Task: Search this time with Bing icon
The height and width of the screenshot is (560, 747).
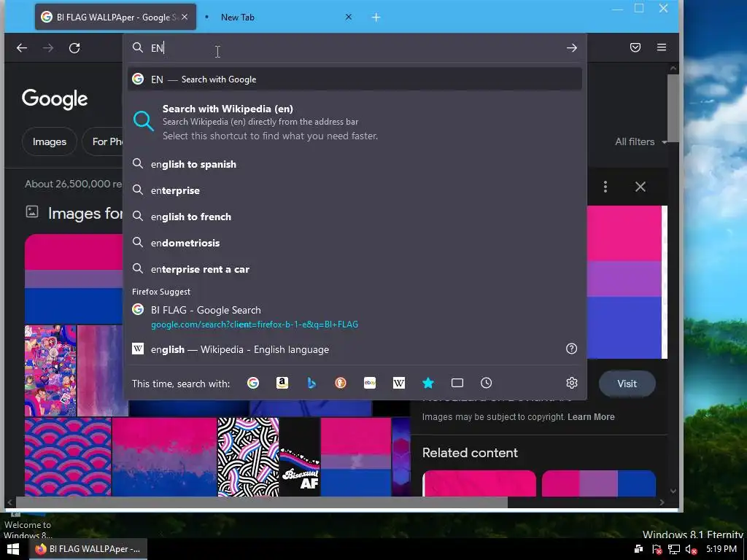Action: tap(311, 383)
